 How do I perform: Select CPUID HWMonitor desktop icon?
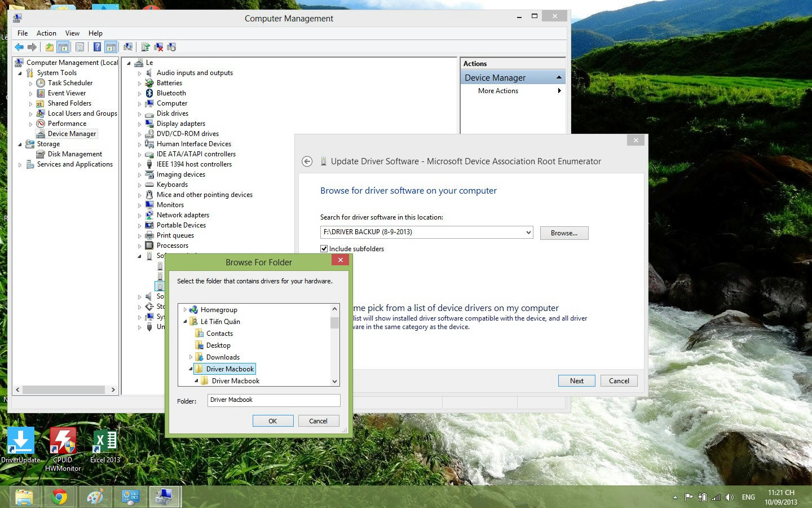tap(63, 449)
